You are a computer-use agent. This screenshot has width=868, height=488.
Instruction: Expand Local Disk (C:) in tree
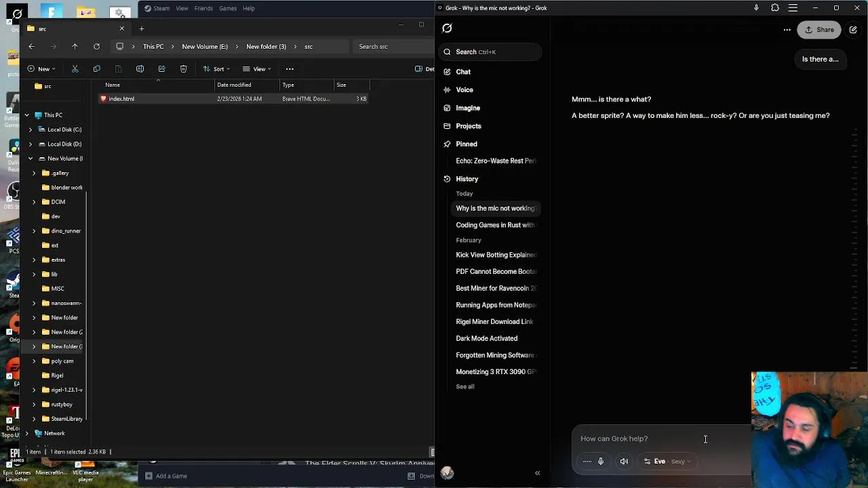point(31,129)
